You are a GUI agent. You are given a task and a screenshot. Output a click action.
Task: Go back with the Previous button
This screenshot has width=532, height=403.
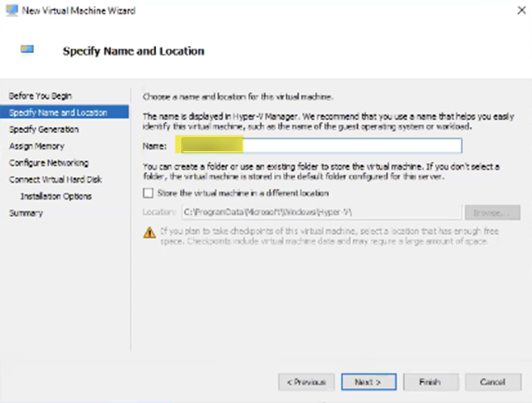click(306, 382)
